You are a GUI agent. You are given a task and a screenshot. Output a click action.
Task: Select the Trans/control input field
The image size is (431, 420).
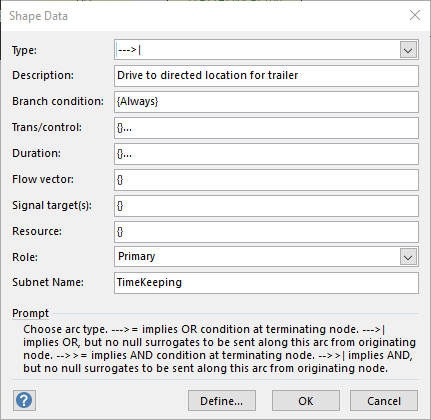tap(266, 128)
